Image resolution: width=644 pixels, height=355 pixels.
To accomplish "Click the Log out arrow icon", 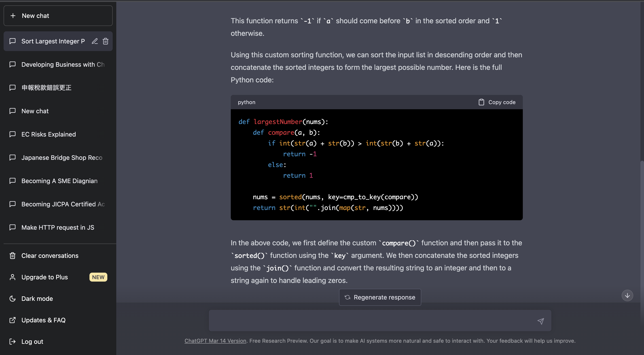I will [13, 342].
